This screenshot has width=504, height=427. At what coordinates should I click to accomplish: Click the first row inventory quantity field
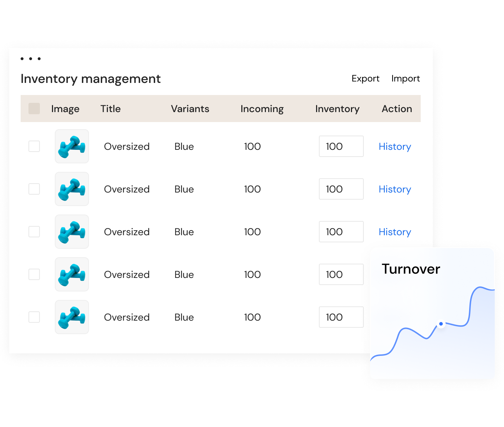(341, 146)
